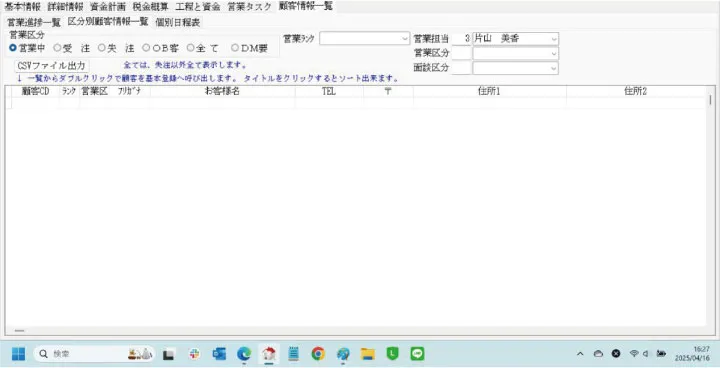This screenshot has width=720, height=368.
Task: Launch Outlook from the taskbar
Action: [x=219, y=354]
